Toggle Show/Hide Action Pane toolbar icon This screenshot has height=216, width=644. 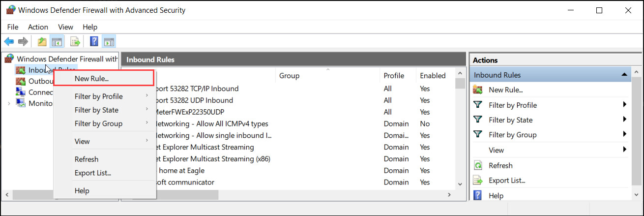coord(109,42)
